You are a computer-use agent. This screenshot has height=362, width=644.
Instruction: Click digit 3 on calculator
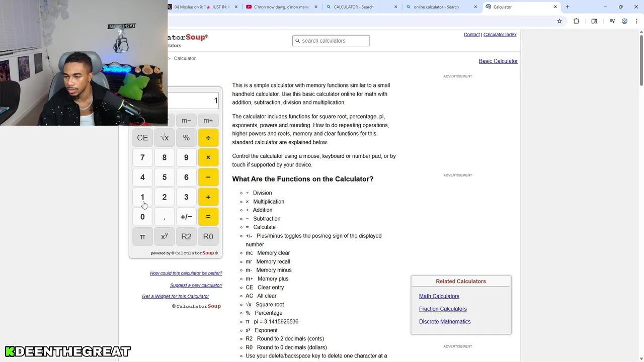(186, 197)
